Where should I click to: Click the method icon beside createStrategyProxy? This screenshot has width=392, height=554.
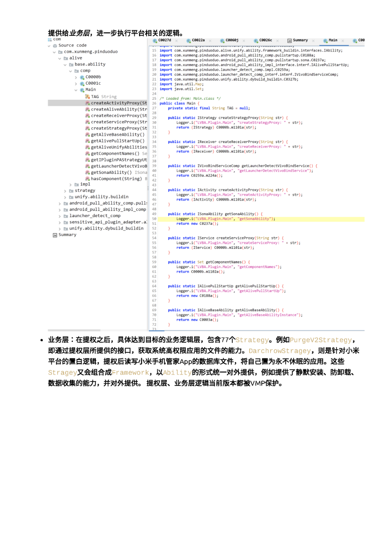point(87,128)
